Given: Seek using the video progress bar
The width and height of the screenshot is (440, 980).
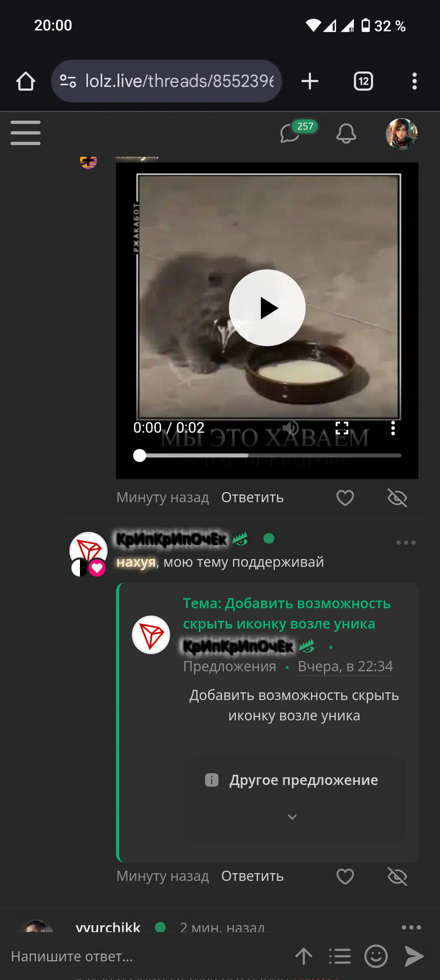Looking at the screenshot, I should tap(267, 455).
